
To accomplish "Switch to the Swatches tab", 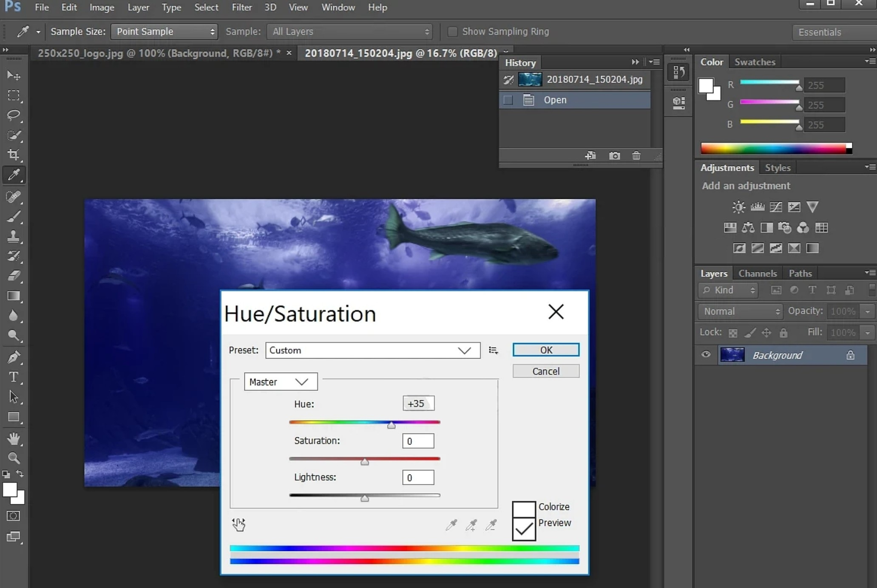I will [755, 62].
